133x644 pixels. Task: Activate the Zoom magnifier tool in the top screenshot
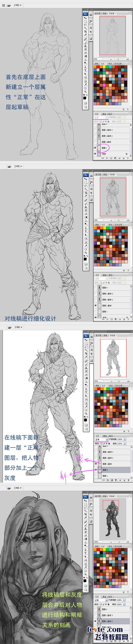(x=85, y=92)
